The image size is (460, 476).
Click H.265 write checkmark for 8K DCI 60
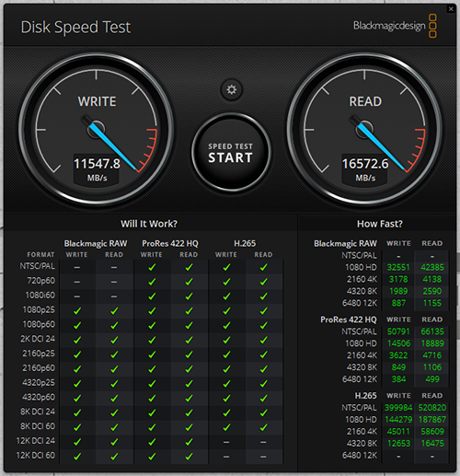coord(226,427)
